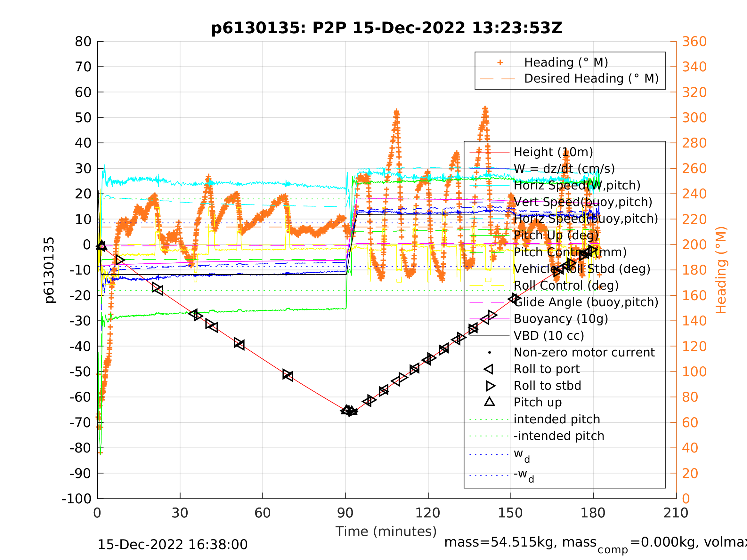Click the intended pitch legend entry

tap(556, 419)
